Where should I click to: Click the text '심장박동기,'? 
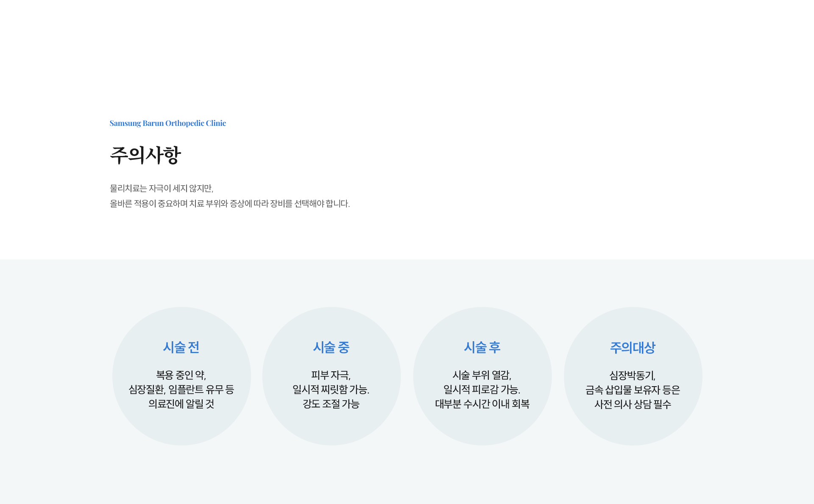[633, 376]
